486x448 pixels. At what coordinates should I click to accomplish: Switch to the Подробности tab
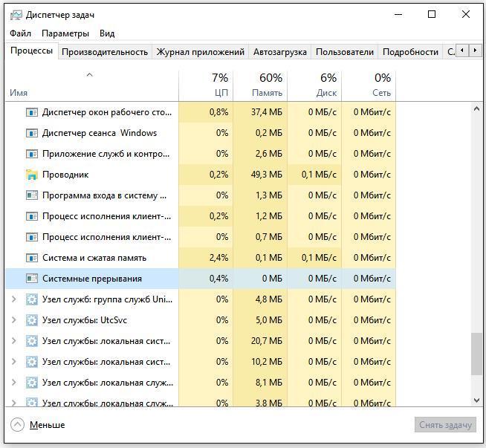point(410,52)
